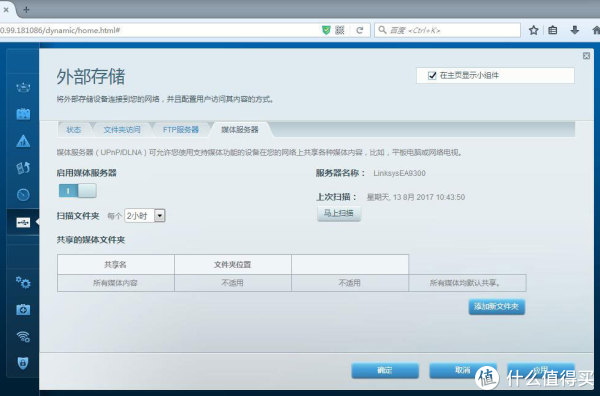Click the 共享名 column header
Viewport: 600px width, 396px height.
[x=116, y=264]
